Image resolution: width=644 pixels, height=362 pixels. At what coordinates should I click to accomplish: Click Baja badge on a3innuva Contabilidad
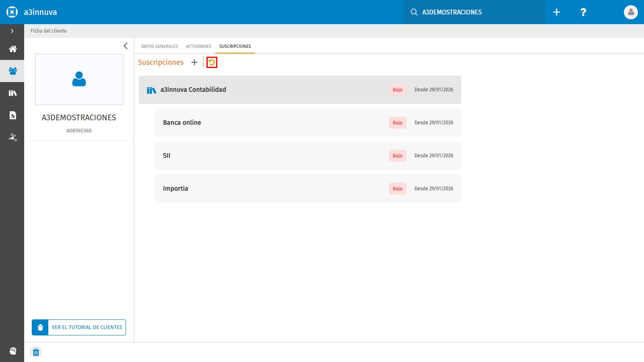(x=397, y=90)
